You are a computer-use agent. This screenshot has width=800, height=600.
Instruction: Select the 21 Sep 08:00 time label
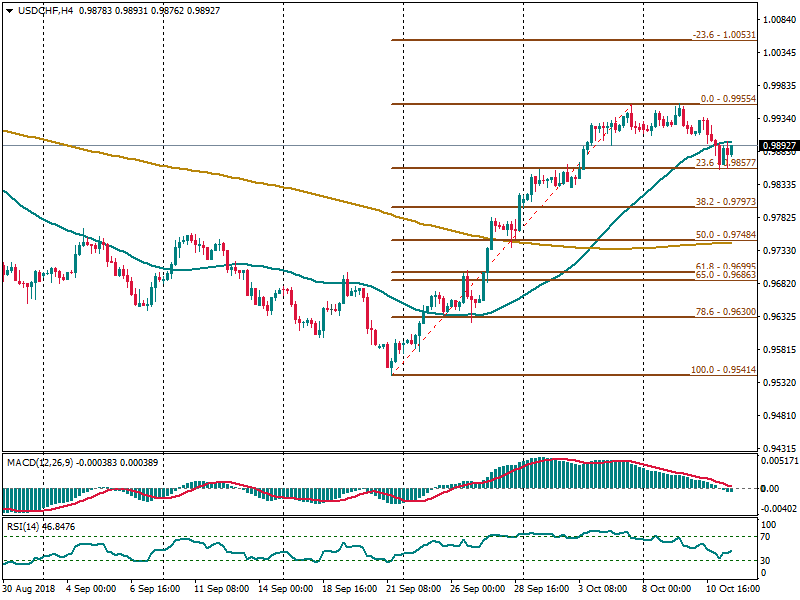414,589
